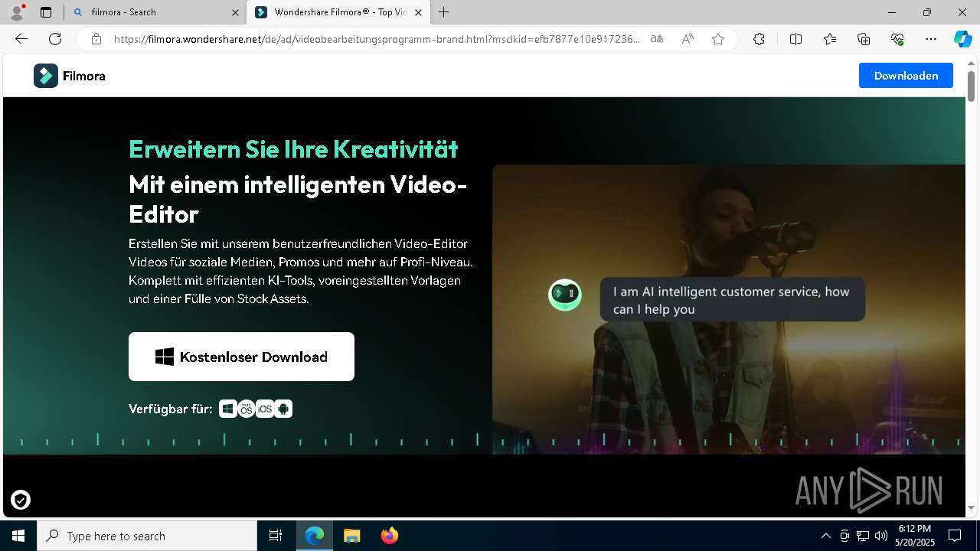Click the Kostenloser Download button

(x=241, y=357)
